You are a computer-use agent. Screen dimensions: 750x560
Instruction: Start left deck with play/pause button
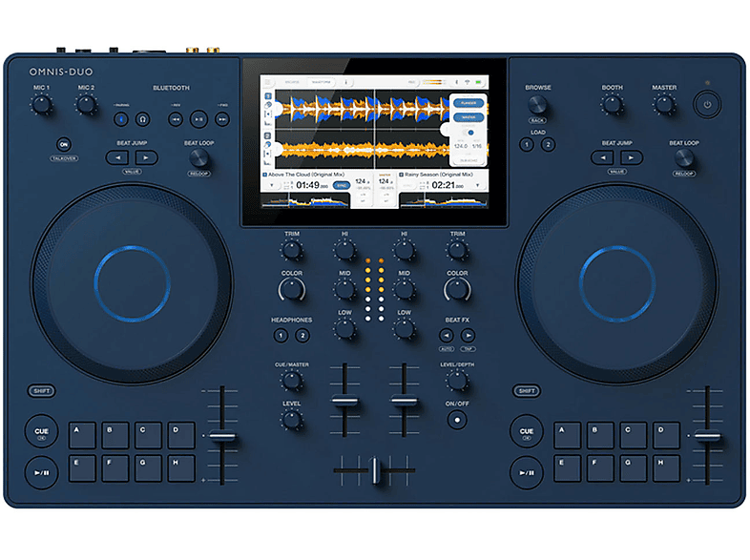[42, 472]
